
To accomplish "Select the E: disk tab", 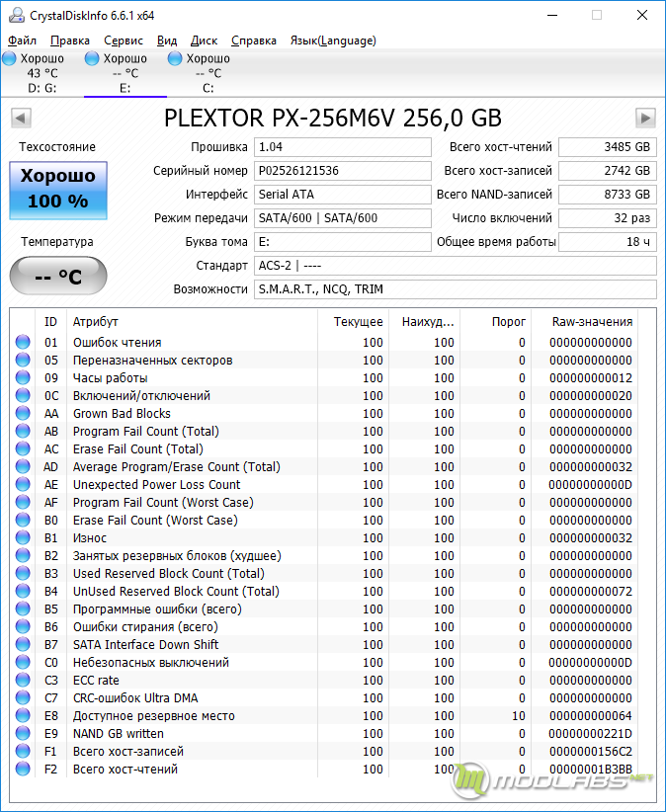I will [125, 73].
